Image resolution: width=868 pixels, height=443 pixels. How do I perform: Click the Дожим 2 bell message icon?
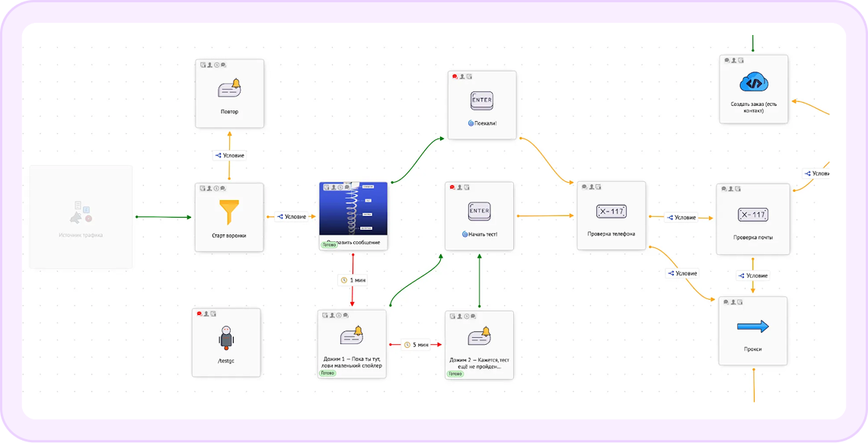pos(479,336)
